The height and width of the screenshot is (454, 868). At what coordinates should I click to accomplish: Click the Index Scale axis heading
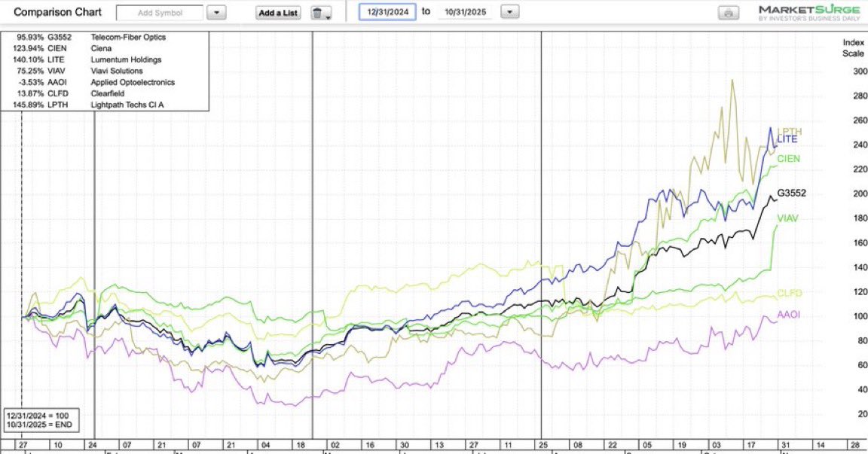pos(853,48)
